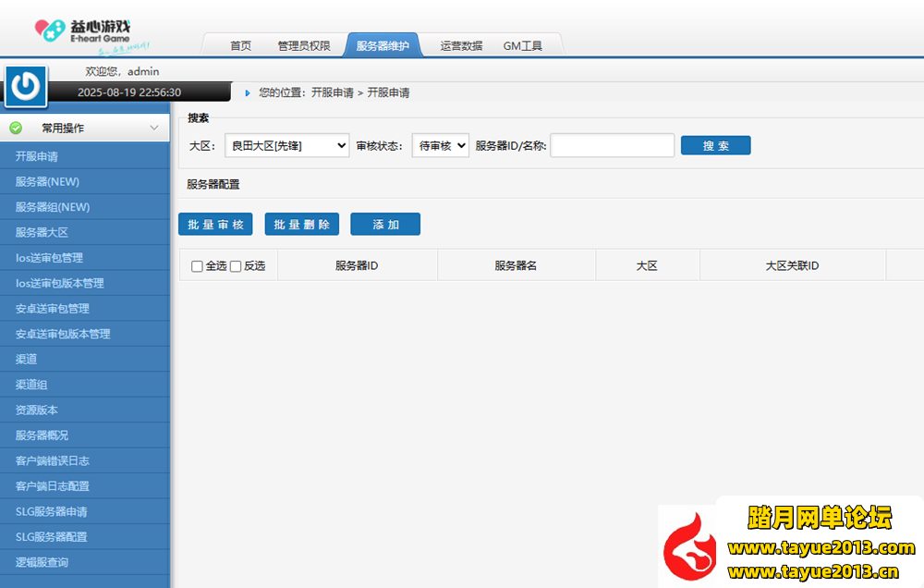This screenshot has width=924, height=588.
Task: Open the GM工具 tab
Action: pos(523,45)
